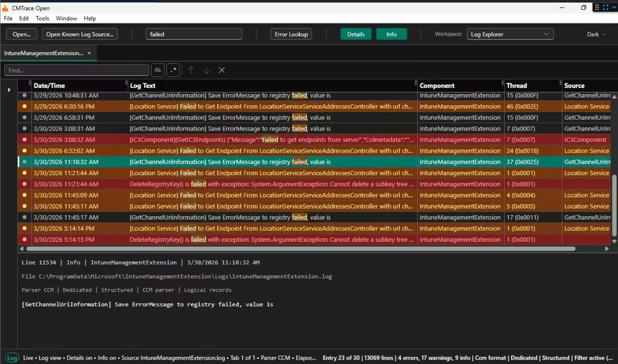
Task: Clear the find via the X icon
Action: tap(221, 70)
